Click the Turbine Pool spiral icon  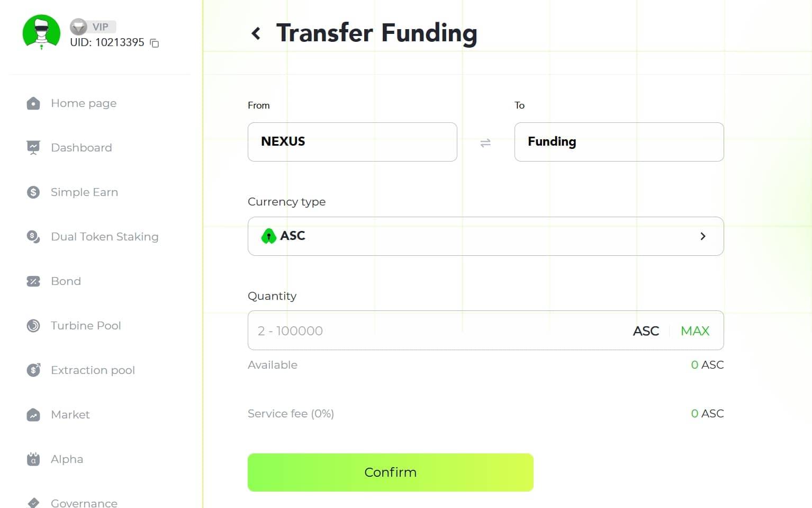(33, 326)
